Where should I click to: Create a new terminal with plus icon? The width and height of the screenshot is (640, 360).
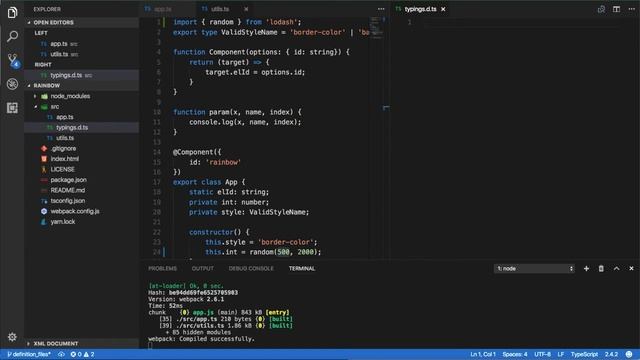586,269
